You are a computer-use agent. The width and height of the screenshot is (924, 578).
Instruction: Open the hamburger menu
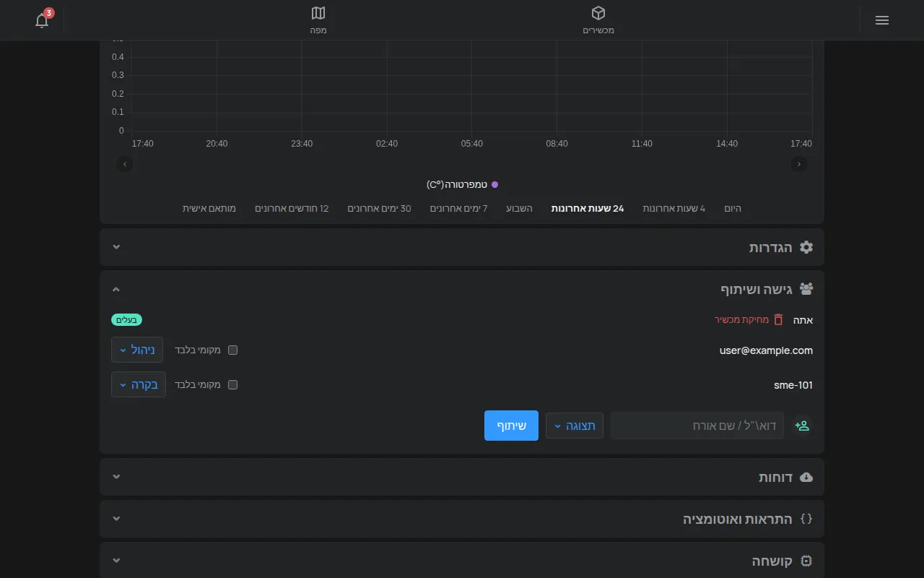(x=881, y=20)
